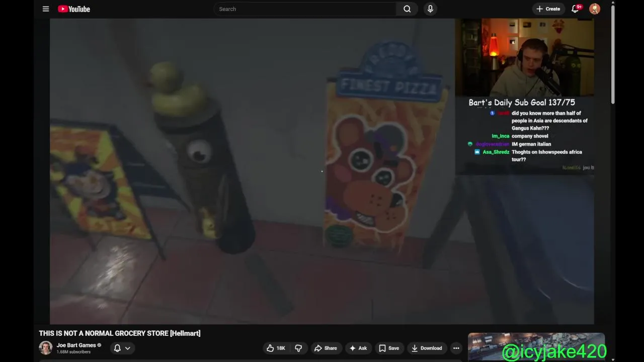This screenshot has height=362, width=644.
Task: Open more actions three-dot menu
Action: point(456,348)
